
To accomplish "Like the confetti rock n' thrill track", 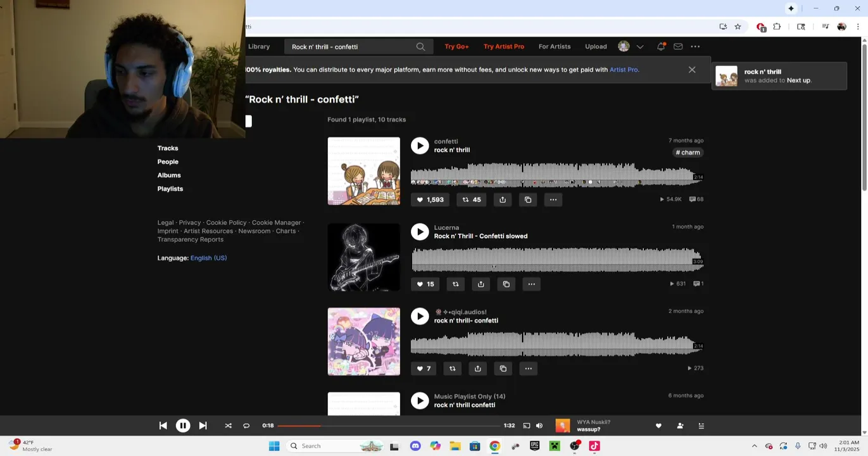I will point(430,199).
